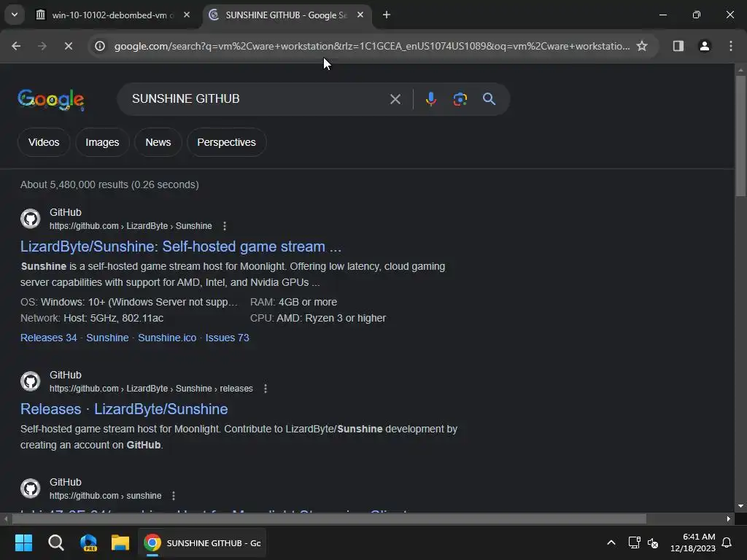Close the win-10-10102-debombed-vm tab
Viewport: 747px width, 560px height.
pyautogui.click(x=187, y=15)
